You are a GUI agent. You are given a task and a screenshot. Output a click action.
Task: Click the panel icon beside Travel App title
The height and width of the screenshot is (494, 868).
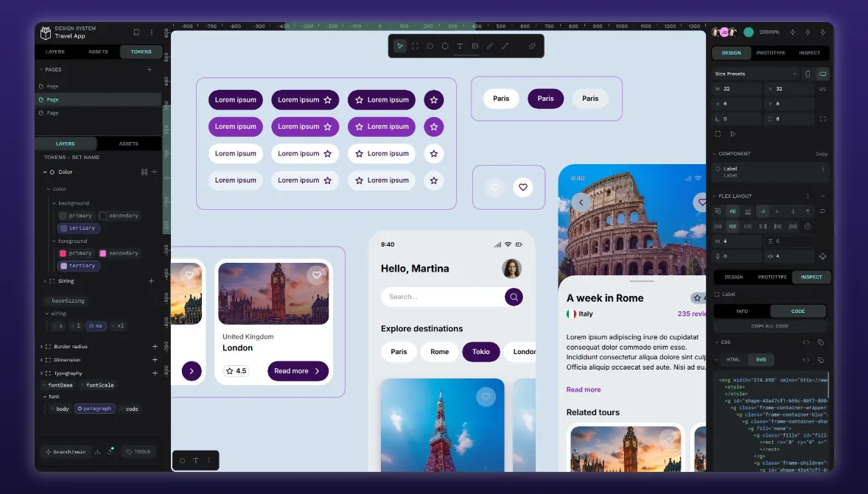(136, 32)
